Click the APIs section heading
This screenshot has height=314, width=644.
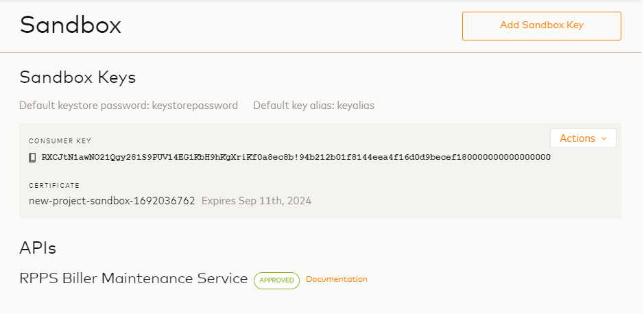tap(38, 247)
